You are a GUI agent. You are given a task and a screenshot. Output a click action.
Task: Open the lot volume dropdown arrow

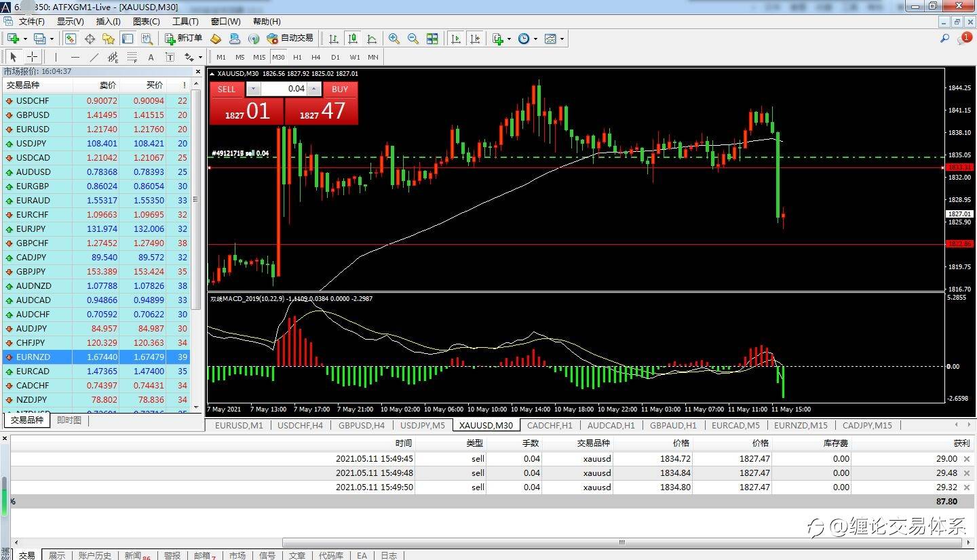tap(252, 89)
